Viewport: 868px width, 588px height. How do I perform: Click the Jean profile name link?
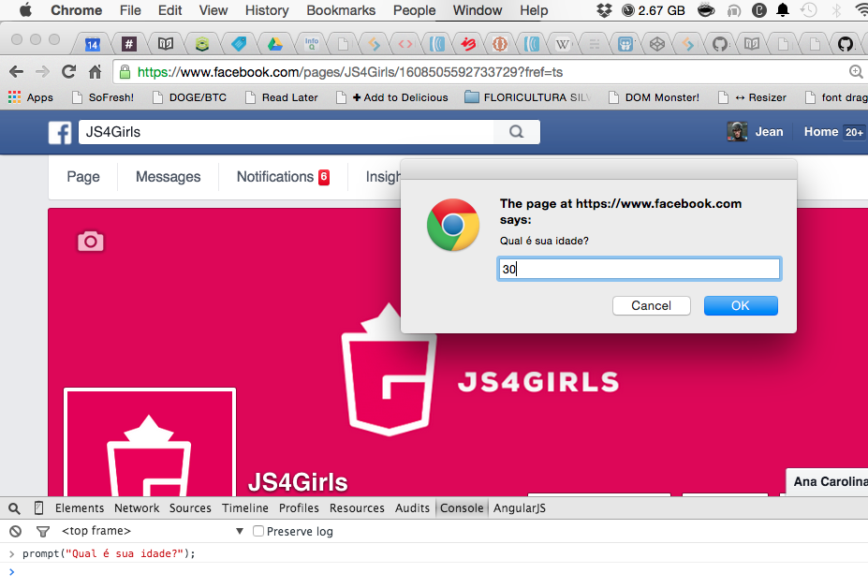point(769,132)
